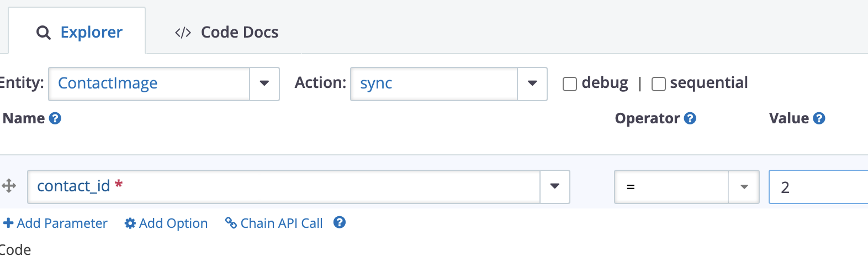Viewport: 868px width, 261px height.
Task: Click the magnifier icon on Explorer tab
Action: (44, 33)
